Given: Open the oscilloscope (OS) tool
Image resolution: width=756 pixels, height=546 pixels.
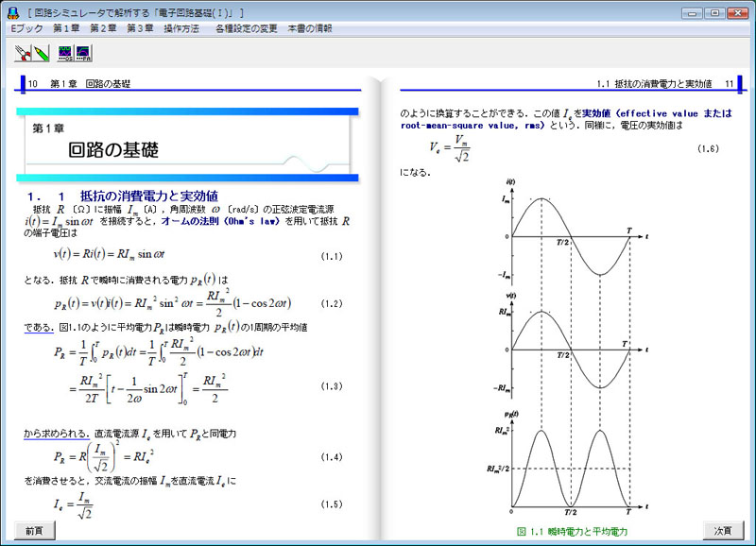Looking at the screenshot, I should 65,53.
